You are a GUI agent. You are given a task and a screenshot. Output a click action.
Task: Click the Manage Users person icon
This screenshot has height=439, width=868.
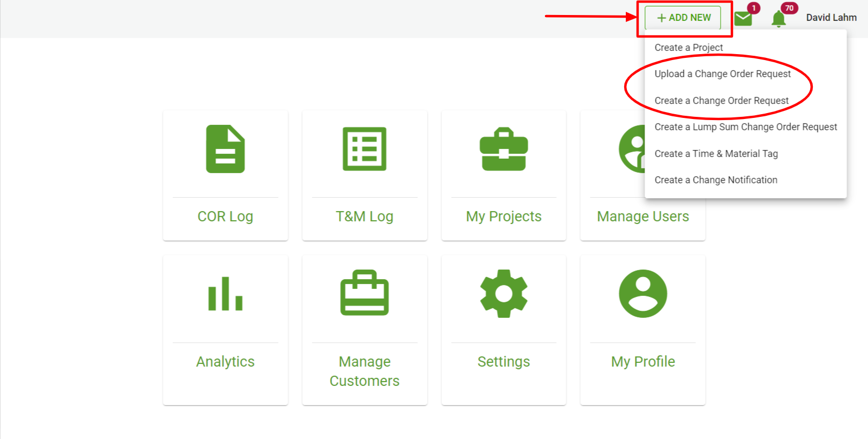[x=632, y=149]
